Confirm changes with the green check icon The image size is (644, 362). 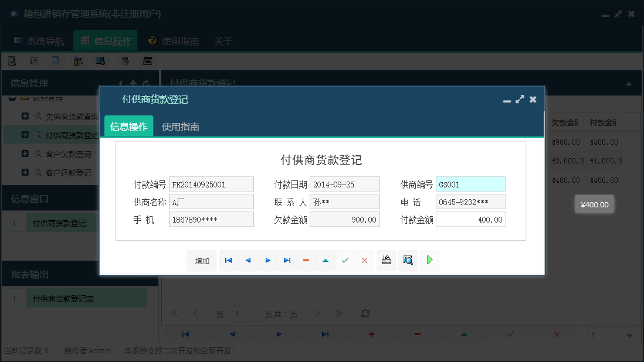pyautogui.click(x=344, y=260)
